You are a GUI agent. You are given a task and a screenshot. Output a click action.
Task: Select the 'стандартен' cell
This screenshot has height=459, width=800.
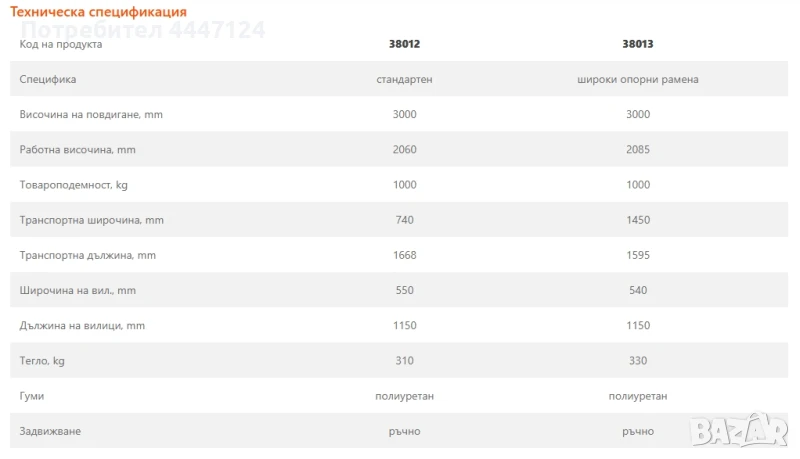404,79
